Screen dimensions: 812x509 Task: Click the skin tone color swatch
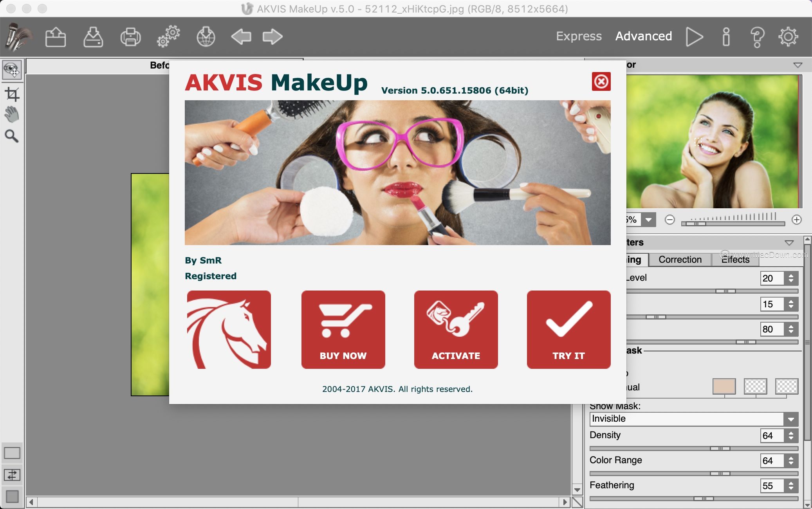[x=724, y=386]
